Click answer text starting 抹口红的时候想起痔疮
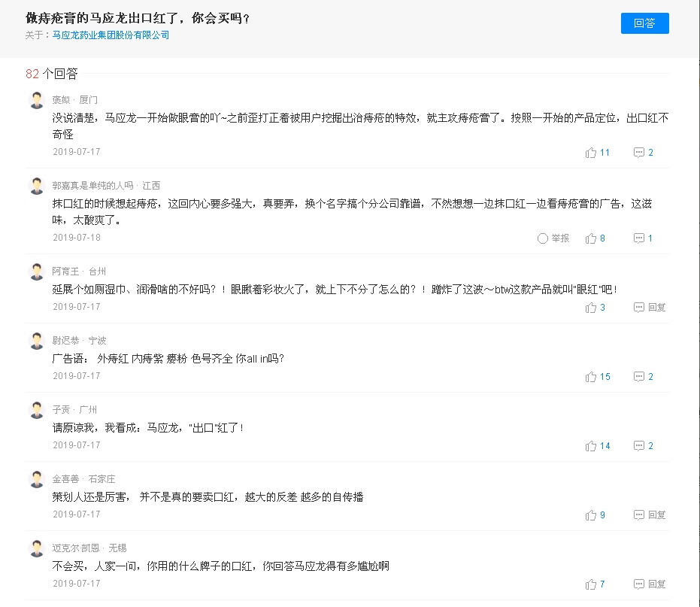This screenshot has height=607, width=700. [x=352, y=212]
